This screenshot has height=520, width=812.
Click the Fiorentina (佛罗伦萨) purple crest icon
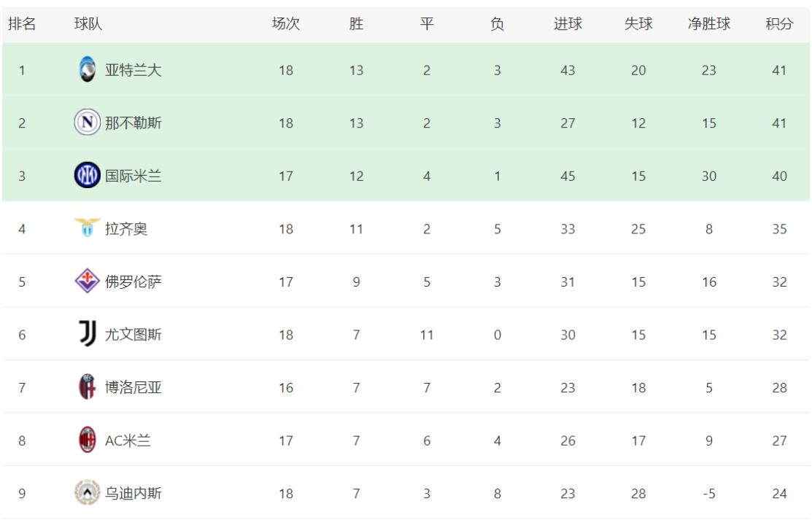click(86, 282)
